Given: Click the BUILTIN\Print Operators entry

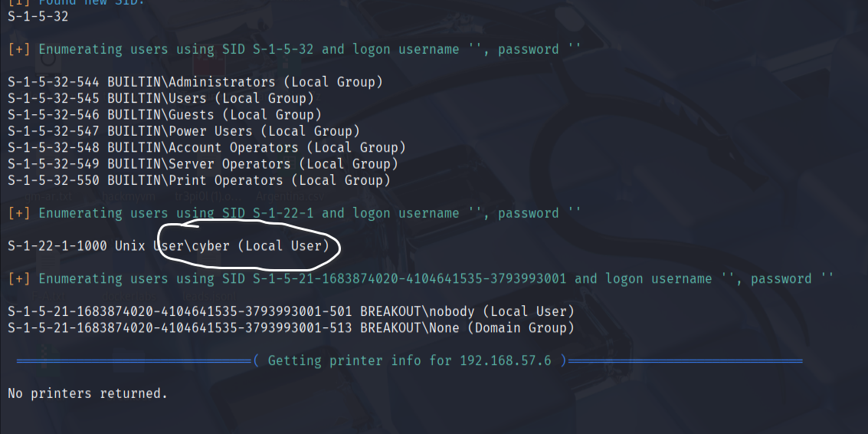Looking at the screenshot, I should pos(198,180).
